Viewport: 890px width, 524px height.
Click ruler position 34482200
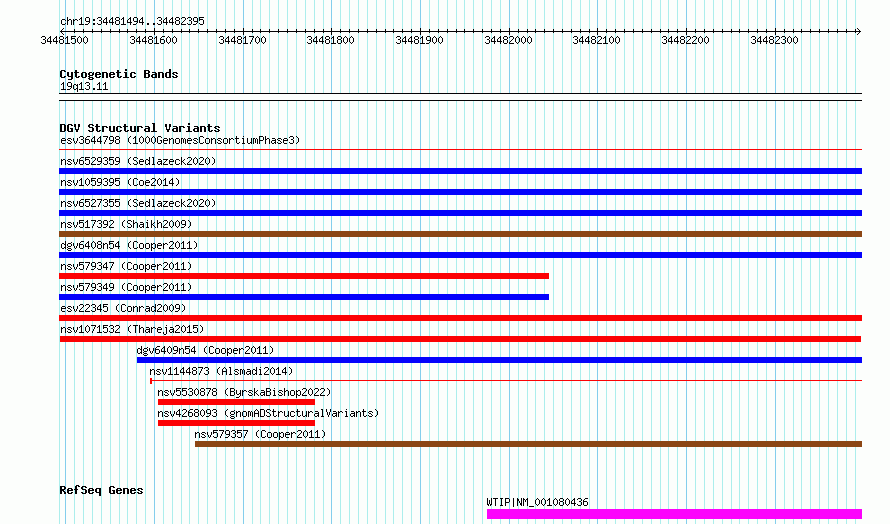click(x=686, y=40)
